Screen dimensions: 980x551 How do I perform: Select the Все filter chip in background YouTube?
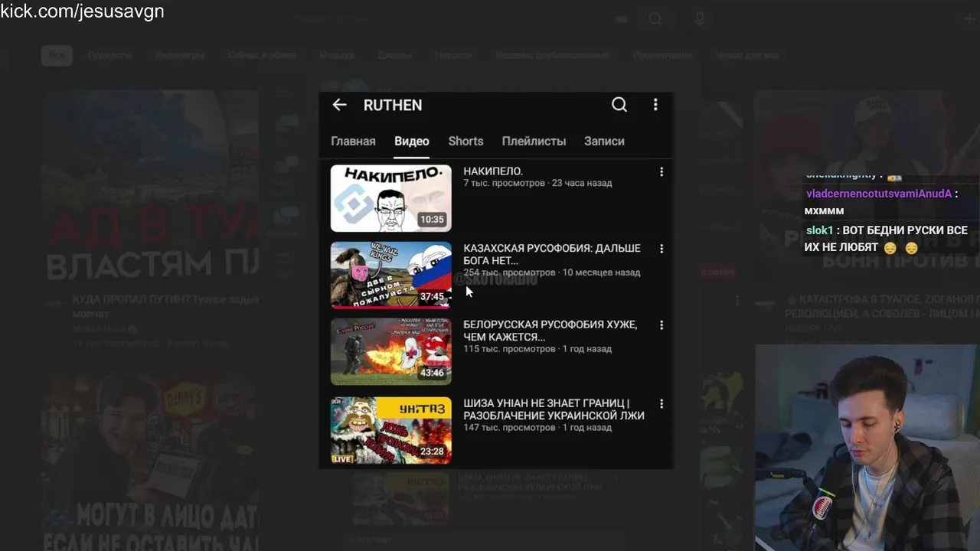click(57, 55)
